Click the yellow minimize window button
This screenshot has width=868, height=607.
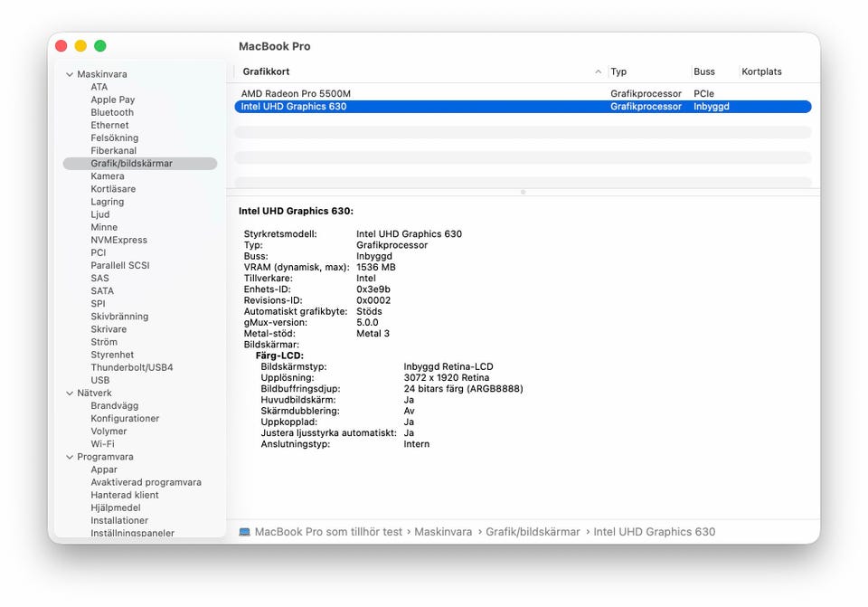click(80, 46)
